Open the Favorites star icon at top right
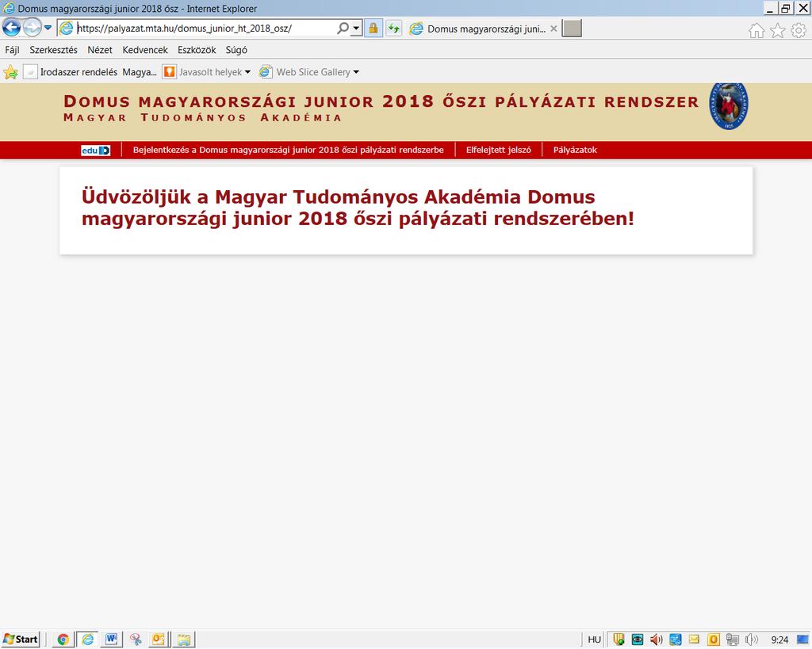The height and width of the screenshot is (649, 812). click(777, 31)
